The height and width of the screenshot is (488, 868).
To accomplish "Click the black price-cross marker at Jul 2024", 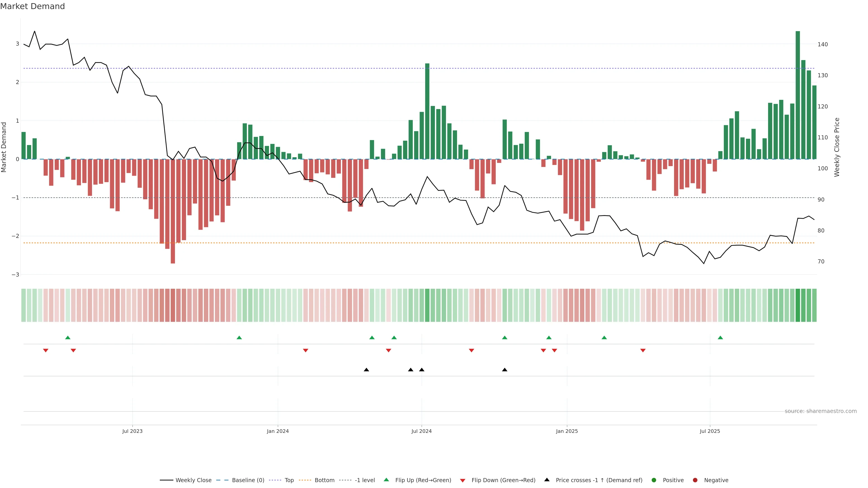I will click(x=422, y=370).
